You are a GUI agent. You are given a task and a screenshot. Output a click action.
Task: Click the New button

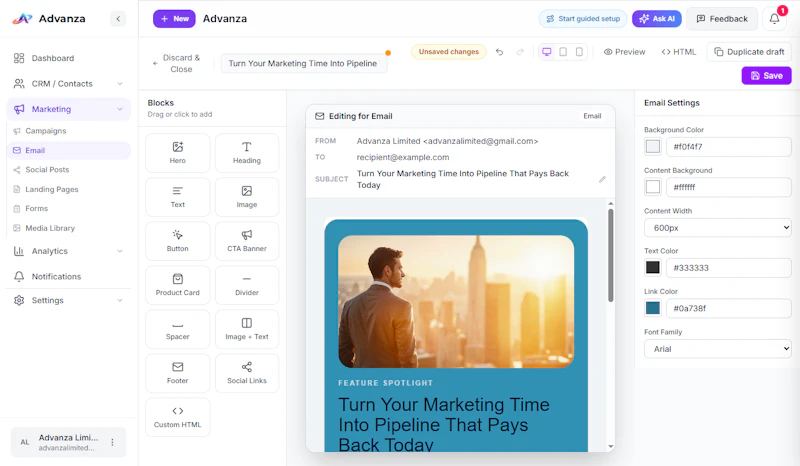point(174,19)
